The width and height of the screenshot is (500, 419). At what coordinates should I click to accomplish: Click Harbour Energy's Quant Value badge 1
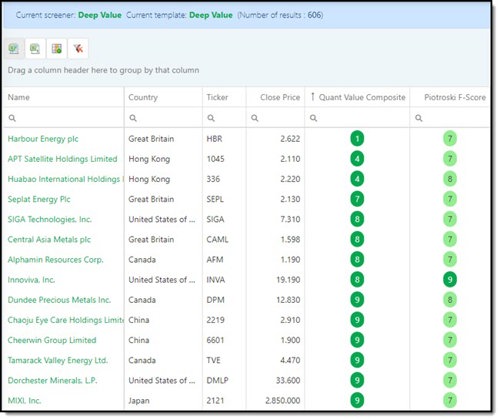click(357, 139)
